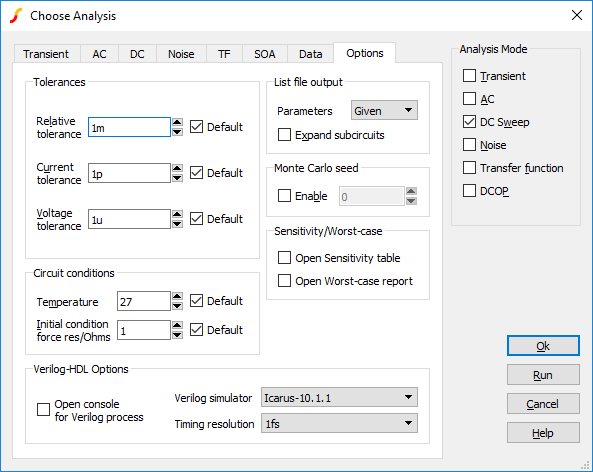
Task: Open the Noise tab
Action: 181,54
